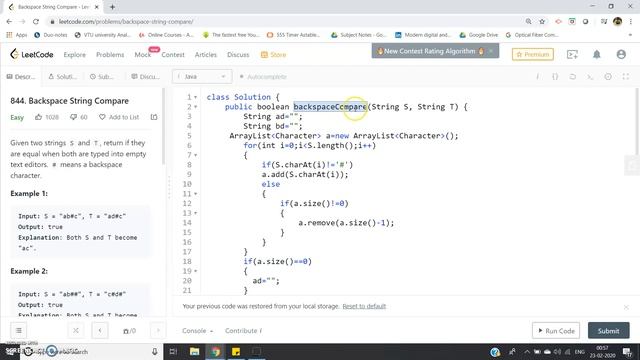Open the editor settings circle icon

pos(608,77)
